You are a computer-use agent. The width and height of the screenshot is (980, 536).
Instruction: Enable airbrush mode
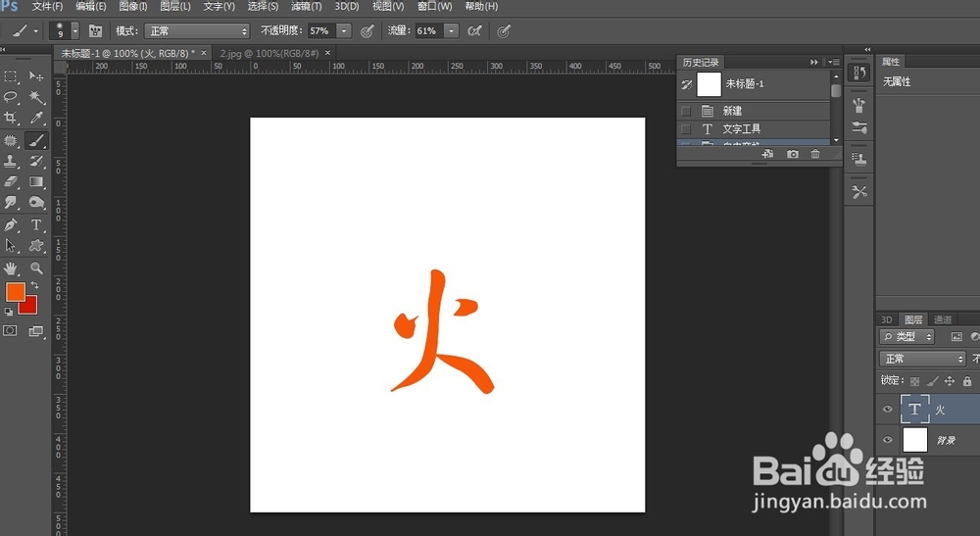pyautogui.click(x=475, y=30)
